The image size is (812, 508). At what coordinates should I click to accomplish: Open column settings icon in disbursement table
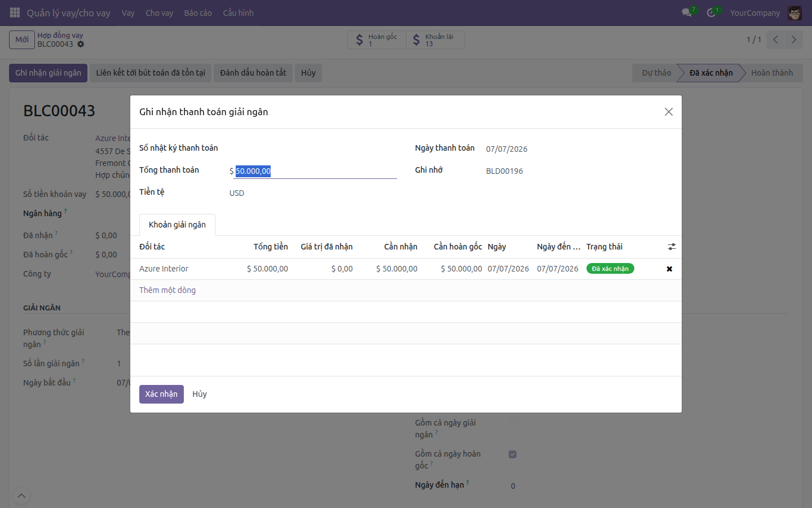(x=672, y=247)
